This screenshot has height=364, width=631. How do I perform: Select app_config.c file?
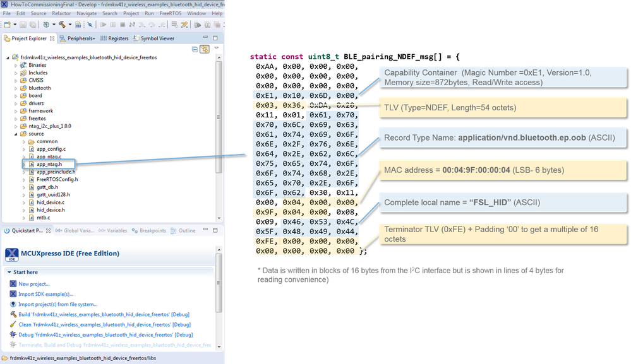click(x=51, y=149)
